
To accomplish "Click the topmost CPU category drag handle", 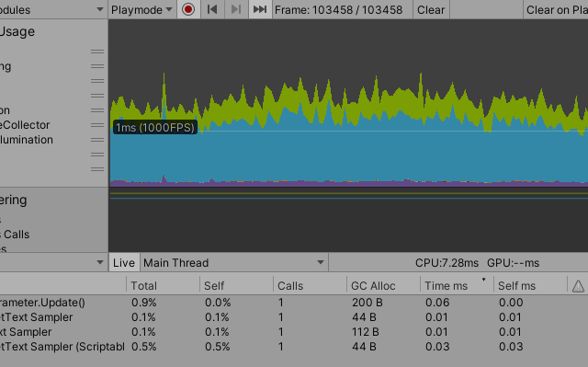I will point(97,52).
